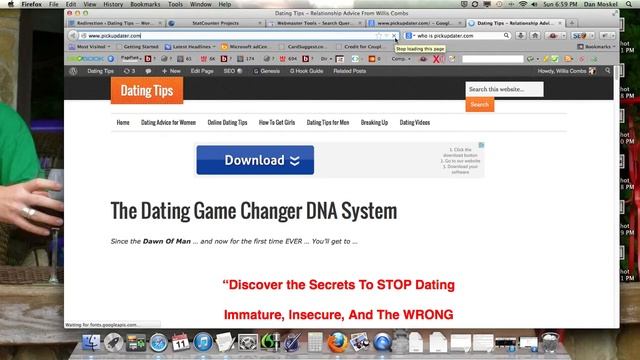Open How To Get Girls link
This screenshot has height=360, width=640.
(x=277, y=122)
